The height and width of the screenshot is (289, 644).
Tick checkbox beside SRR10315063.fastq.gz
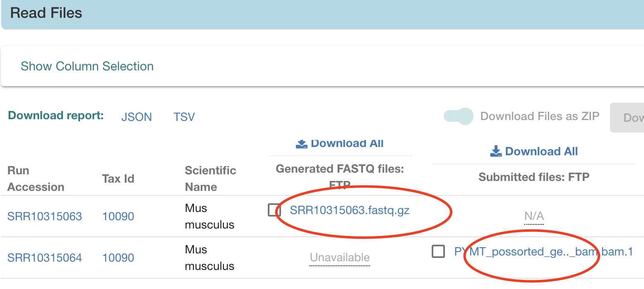(274, 210)
